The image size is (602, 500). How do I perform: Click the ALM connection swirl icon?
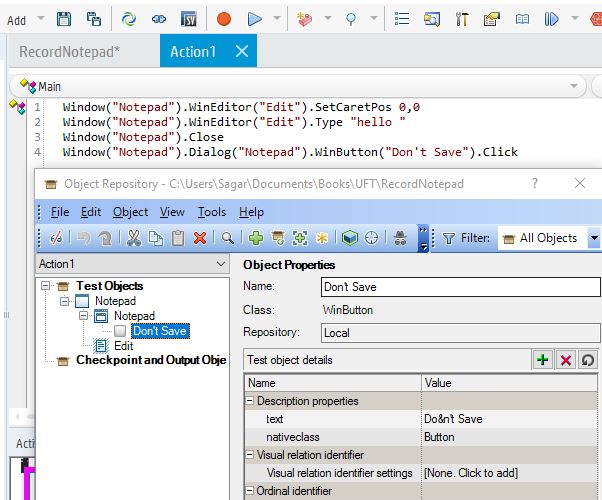pyautogui.click(x=129, y=18)
